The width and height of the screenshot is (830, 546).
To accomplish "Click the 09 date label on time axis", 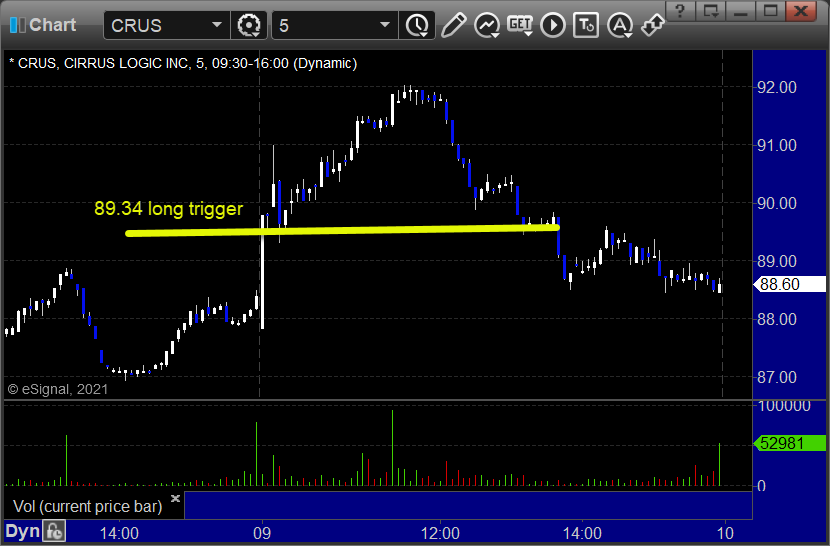I will coord(262,533).
